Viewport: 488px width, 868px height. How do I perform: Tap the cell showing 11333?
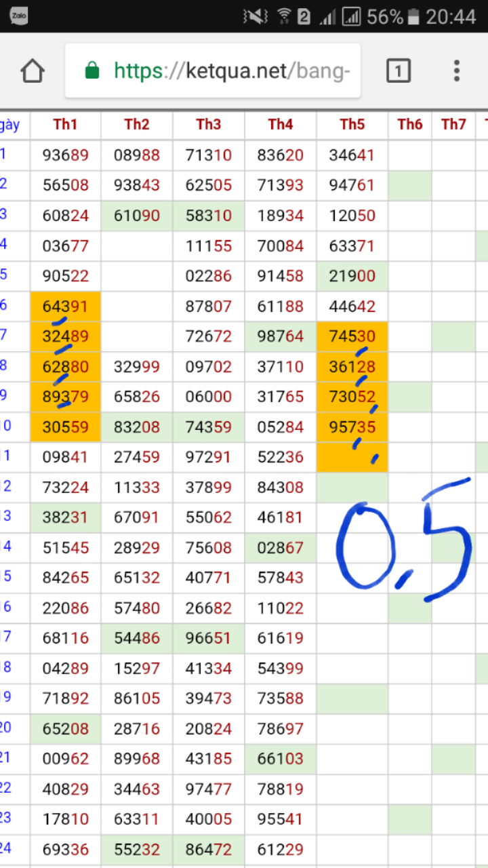(x=137, y=488)
